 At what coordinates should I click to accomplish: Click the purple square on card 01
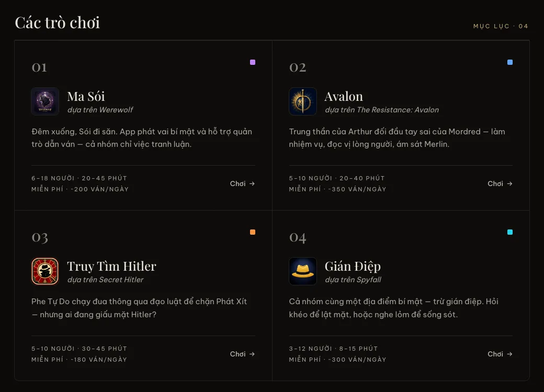(253, 62)
